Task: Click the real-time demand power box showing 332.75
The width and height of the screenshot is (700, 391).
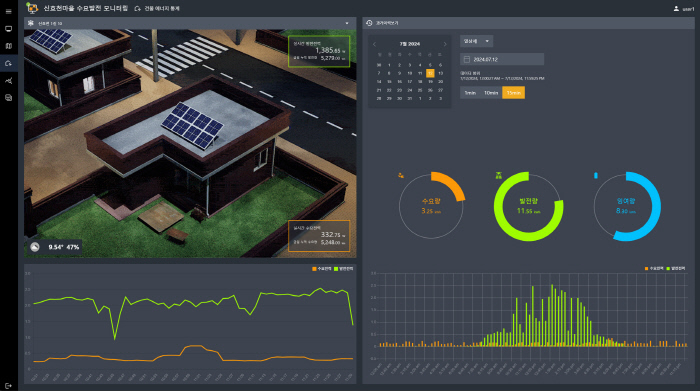Action: (319, 236)
